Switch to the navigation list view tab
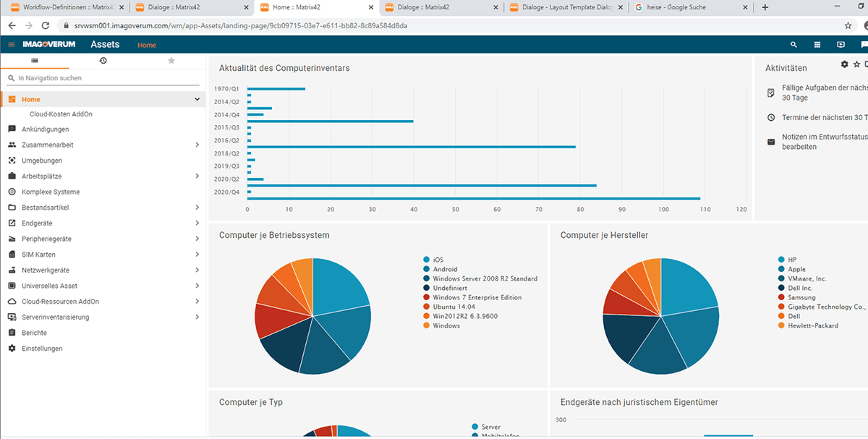 (x=35, y=61)
